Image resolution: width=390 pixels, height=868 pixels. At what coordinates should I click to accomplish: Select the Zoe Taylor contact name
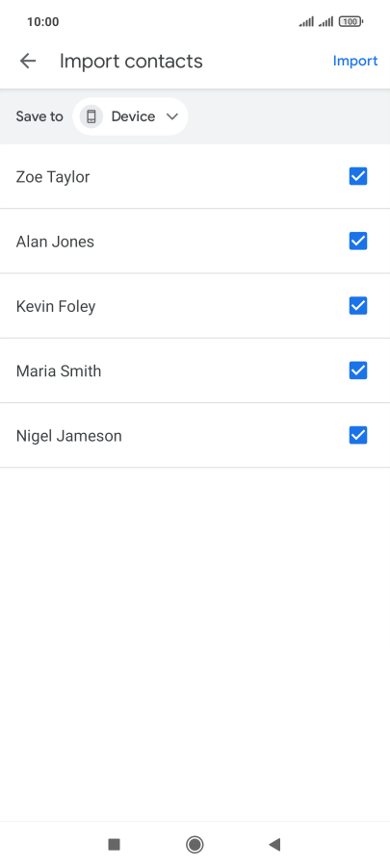pos(53,177)
